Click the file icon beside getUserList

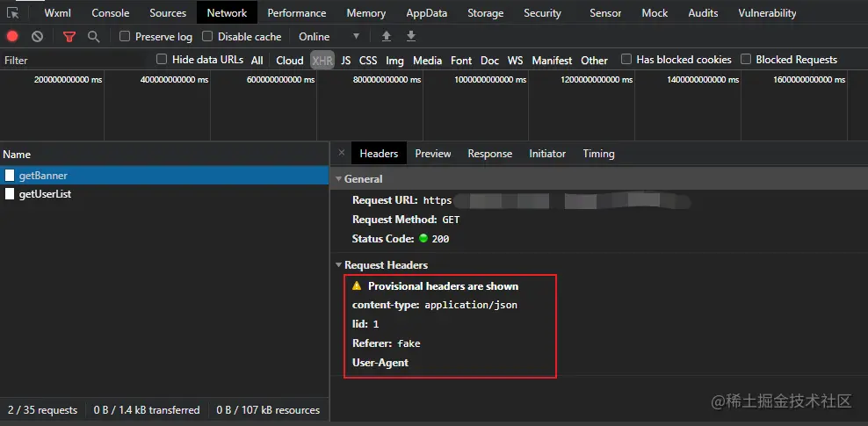[10, 194]
